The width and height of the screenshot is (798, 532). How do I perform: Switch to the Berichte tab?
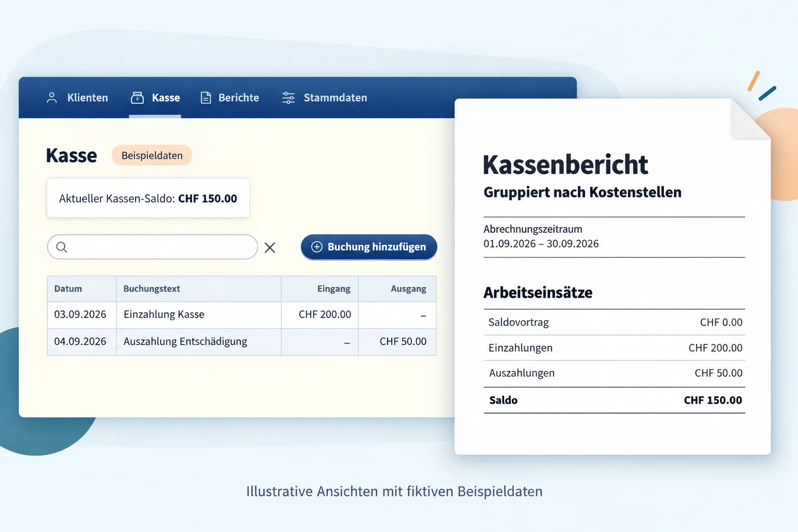(230, 98)
